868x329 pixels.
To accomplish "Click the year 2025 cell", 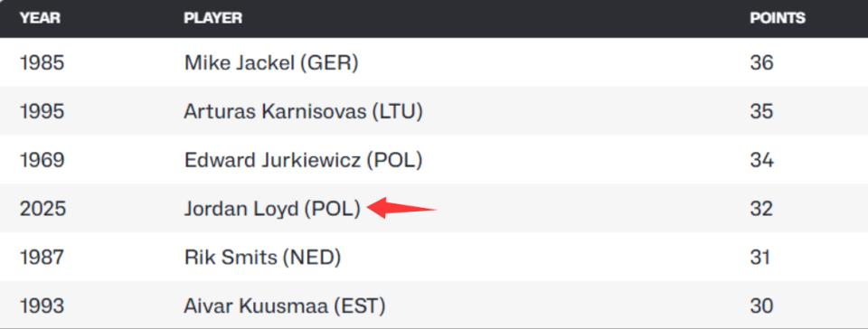I will point(42,209).
